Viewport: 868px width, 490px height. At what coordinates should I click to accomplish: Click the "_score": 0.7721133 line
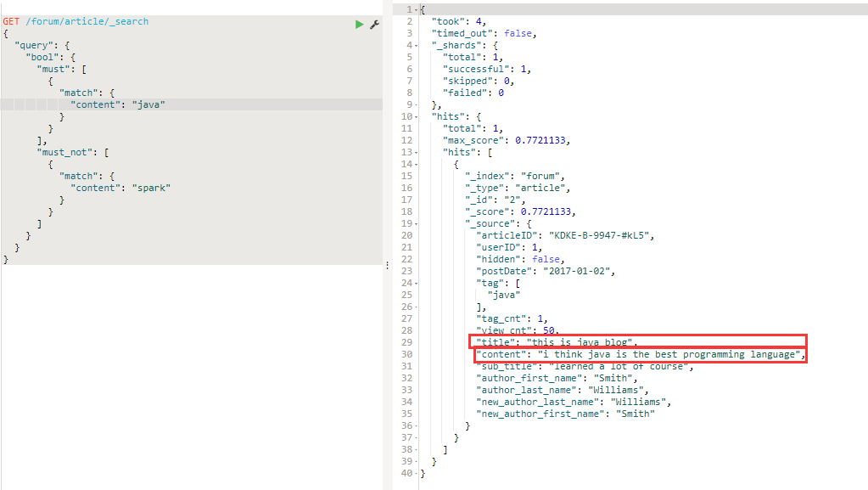(520, 211)
